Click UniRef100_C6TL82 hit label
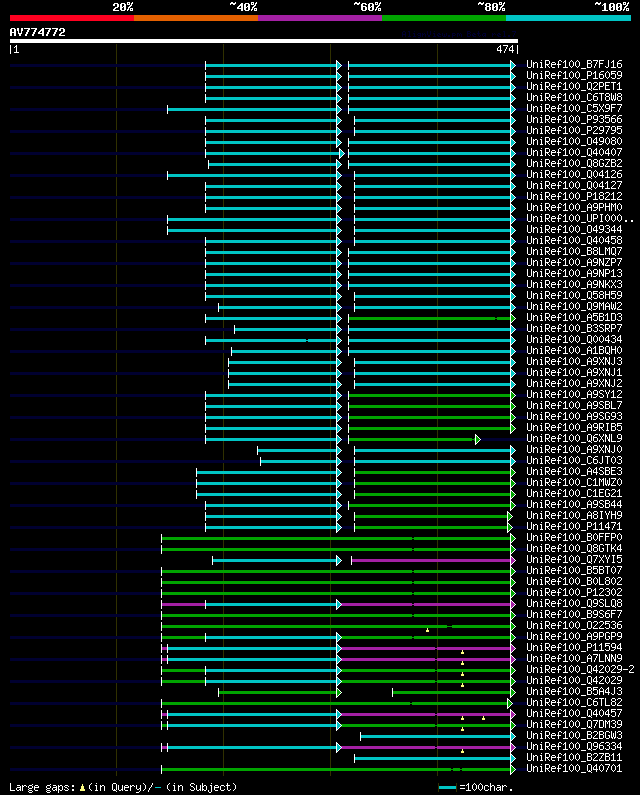 pyautogui.click(x=574, y=702)
